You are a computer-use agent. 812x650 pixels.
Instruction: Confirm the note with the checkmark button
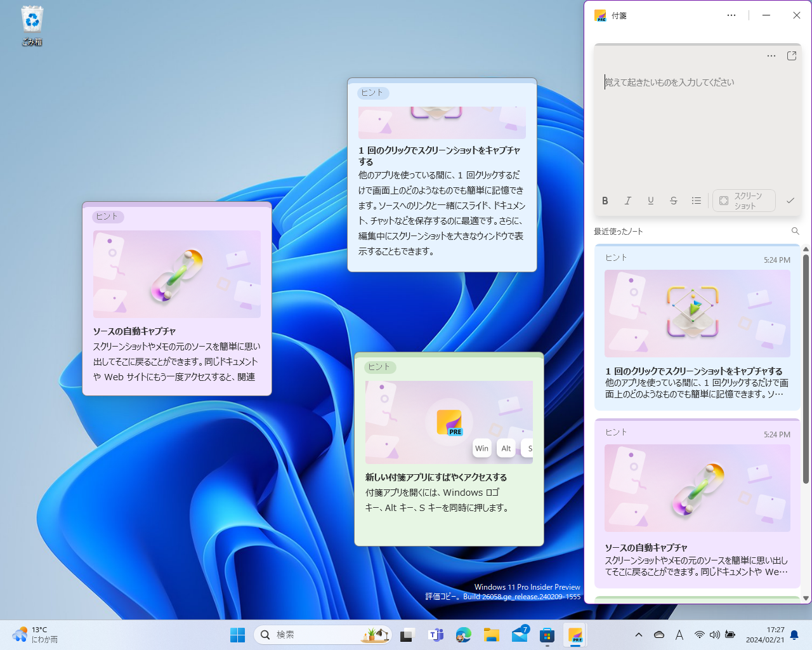pyautogui.click(x=790, y=201)
